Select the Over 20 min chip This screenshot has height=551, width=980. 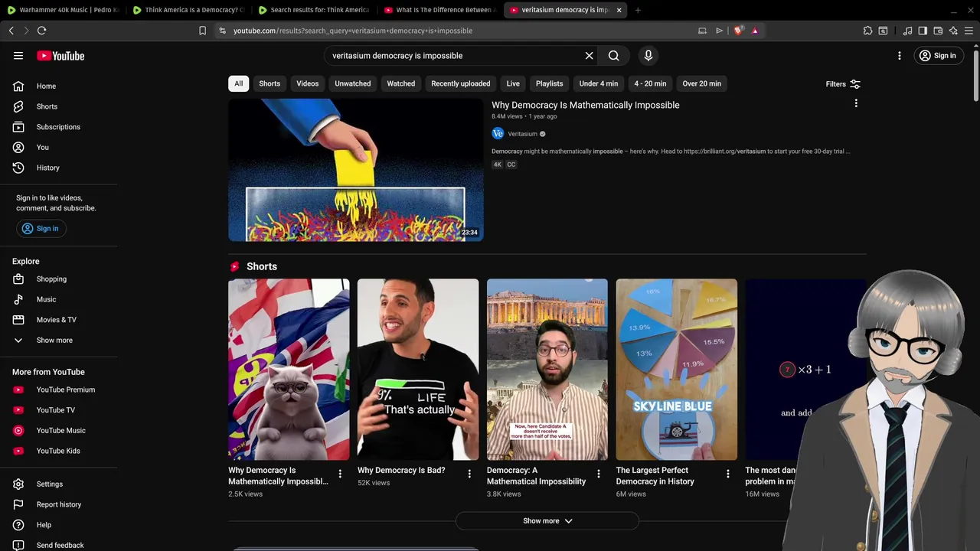point(702,83)
